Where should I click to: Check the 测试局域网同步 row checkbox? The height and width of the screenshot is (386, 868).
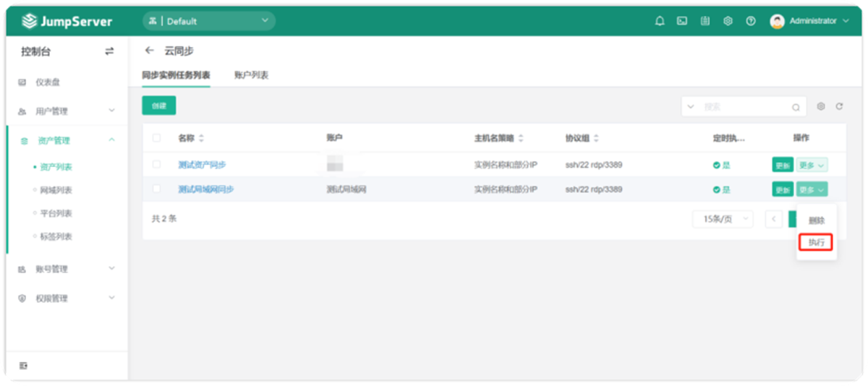pos(156,189)
